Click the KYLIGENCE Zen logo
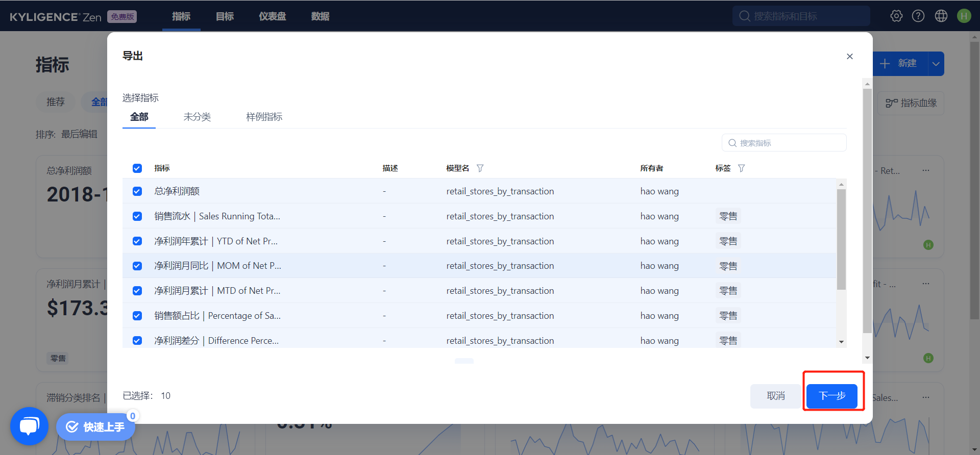Screen dimensions: 980x455 coord(56,17)
